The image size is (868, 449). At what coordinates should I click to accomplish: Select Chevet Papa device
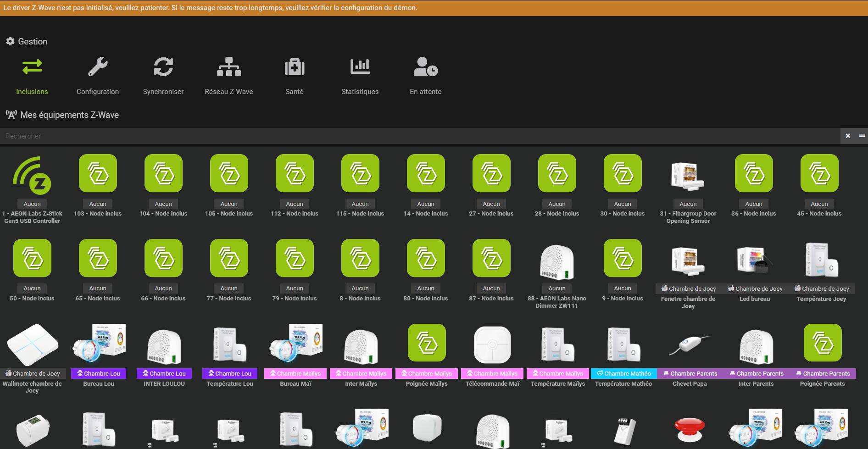click(689, 345)
